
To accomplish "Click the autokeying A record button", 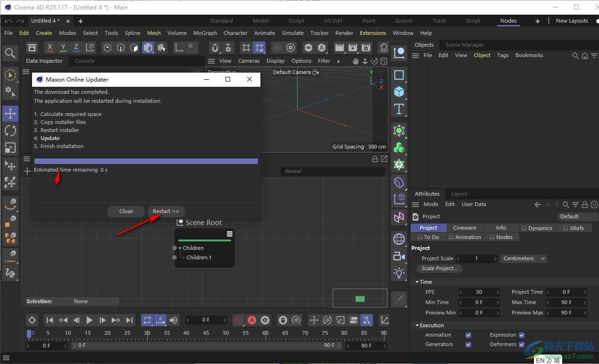I will point(252,320).
